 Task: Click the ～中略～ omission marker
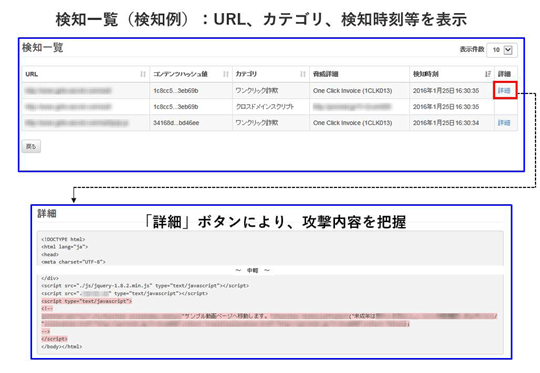click(x=252, y=270)
